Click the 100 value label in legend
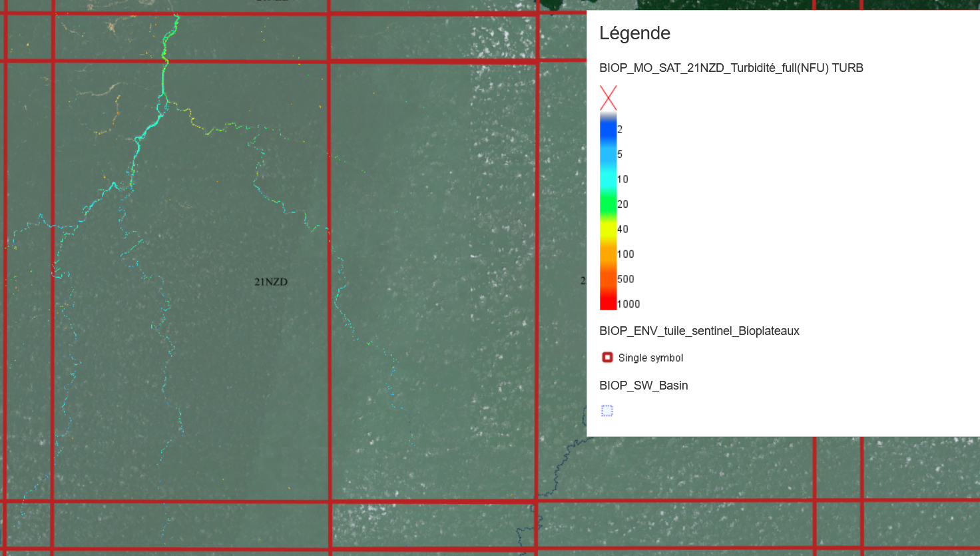 click(x=625, y=254)
